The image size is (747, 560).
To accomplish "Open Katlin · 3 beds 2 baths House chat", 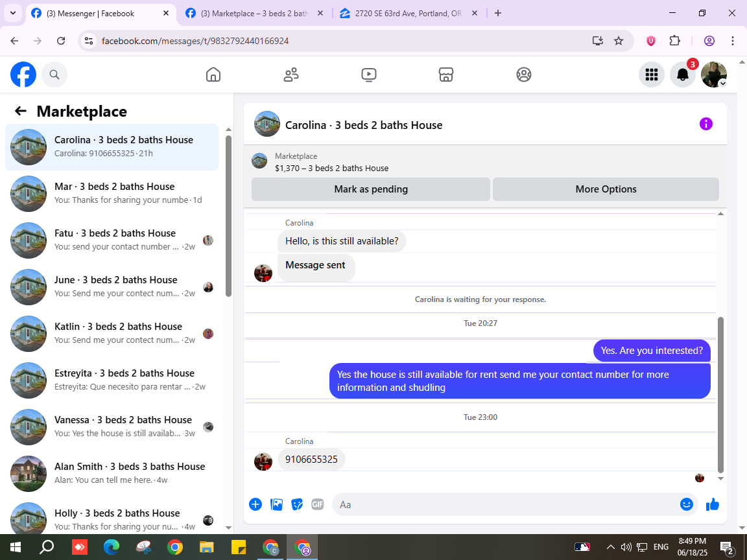I will pos(112,333).
